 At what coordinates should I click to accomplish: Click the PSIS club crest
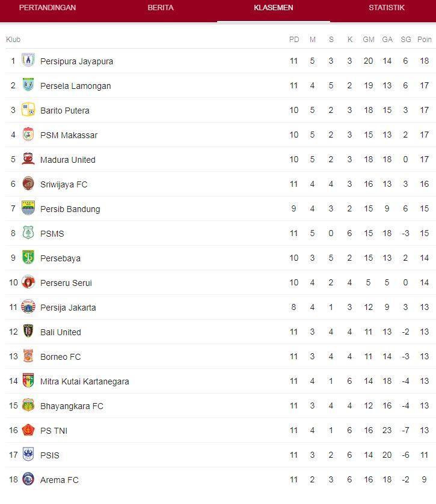[28, 455]
